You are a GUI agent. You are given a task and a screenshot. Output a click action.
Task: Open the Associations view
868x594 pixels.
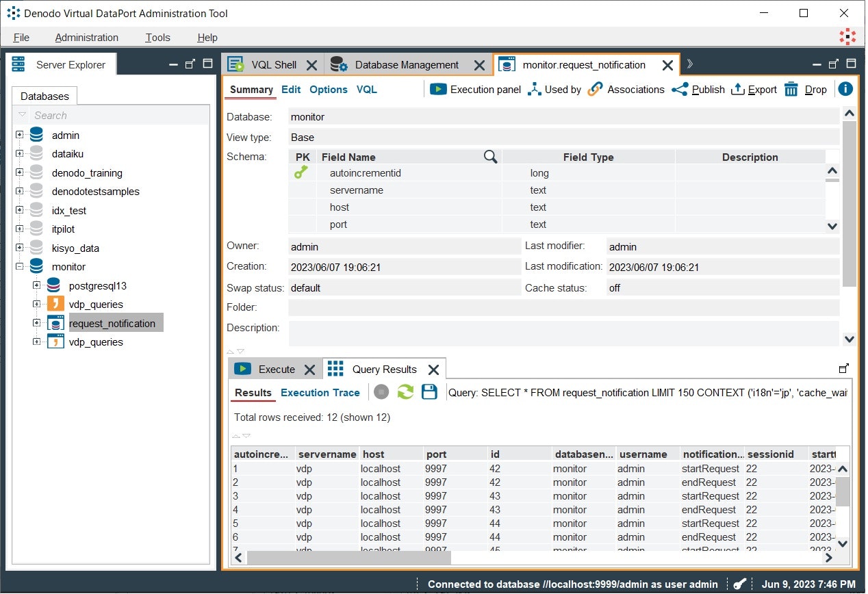(626, 90)
